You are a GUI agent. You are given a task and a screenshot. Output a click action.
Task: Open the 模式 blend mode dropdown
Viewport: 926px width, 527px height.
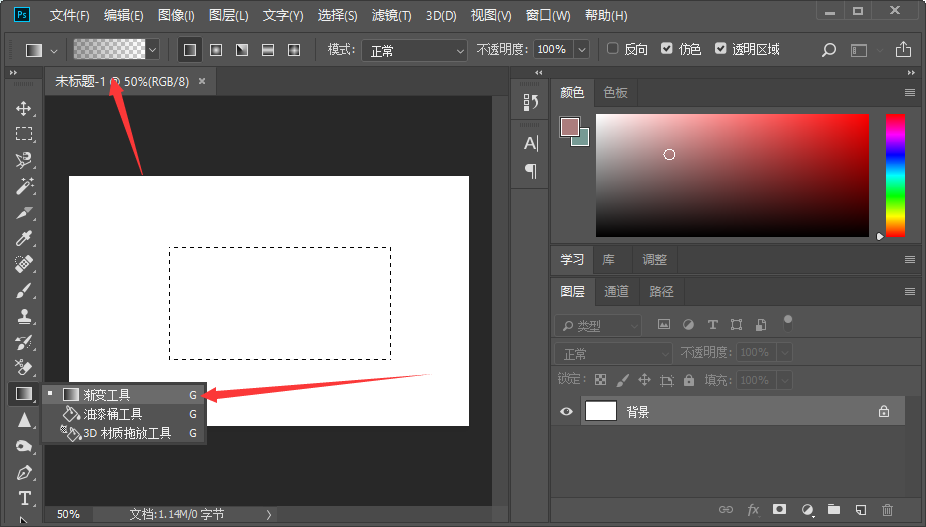click(x=414, y=50)
